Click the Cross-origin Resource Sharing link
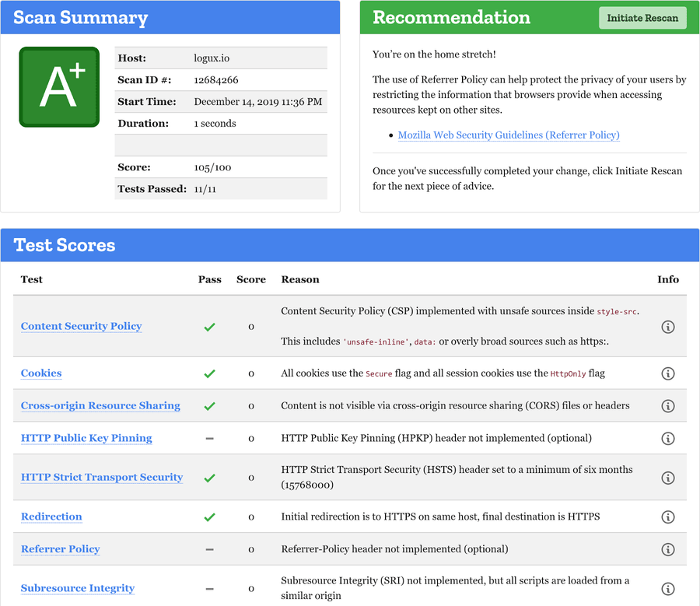Viewport: 700px width, 606px height. [100, 405]
